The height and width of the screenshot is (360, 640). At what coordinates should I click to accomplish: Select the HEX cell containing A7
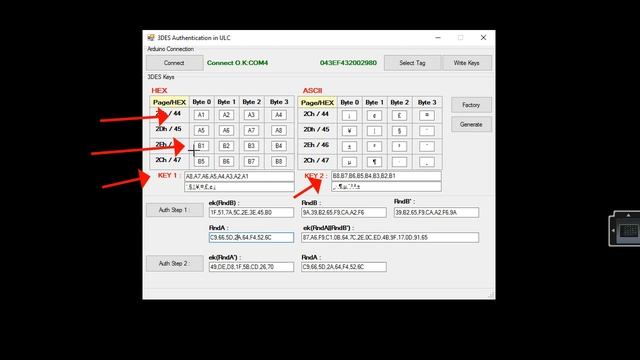point(251,131)
